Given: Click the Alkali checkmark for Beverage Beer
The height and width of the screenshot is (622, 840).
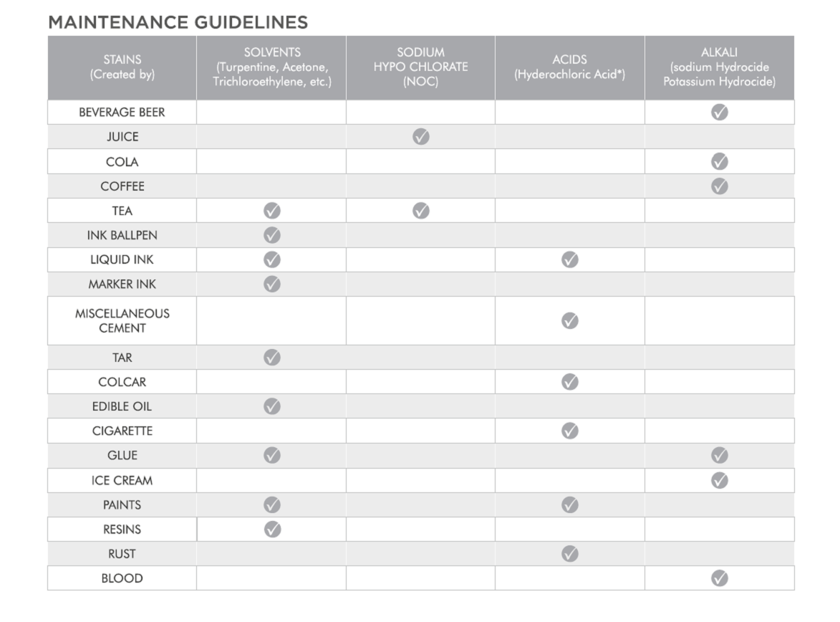Looking at the screenshot, I should click(x=719, y=112).
